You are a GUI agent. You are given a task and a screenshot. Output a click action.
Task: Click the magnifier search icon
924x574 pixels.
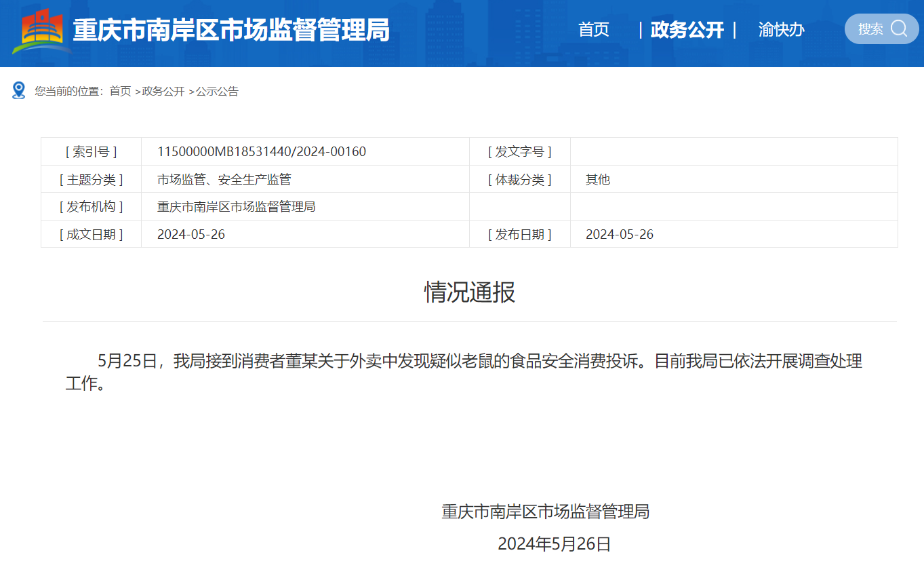point(898,28)
